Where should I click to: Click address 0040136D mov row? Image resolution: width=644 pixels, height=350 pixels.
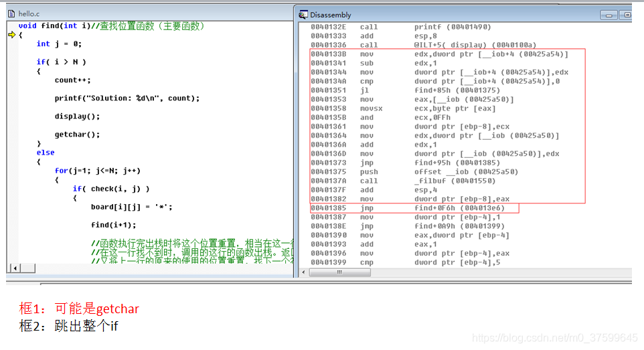(x=435, y=153)
